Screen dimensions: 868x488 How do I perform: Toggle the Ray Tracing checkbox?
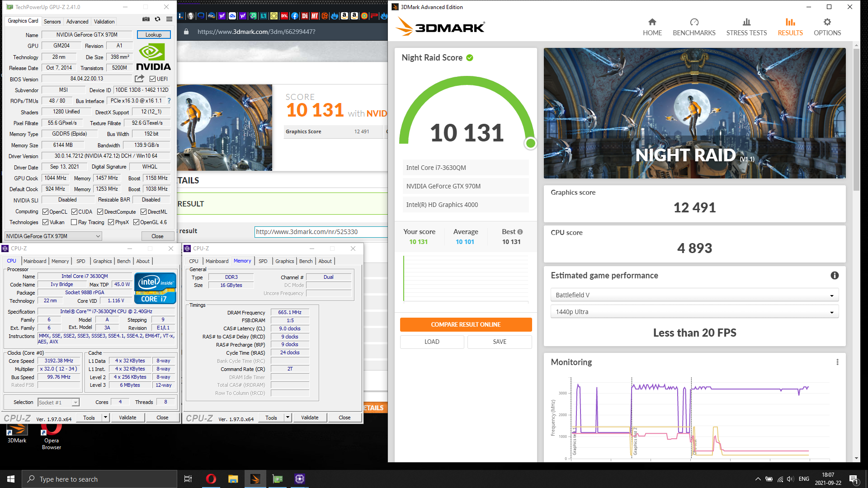(74, 222)
